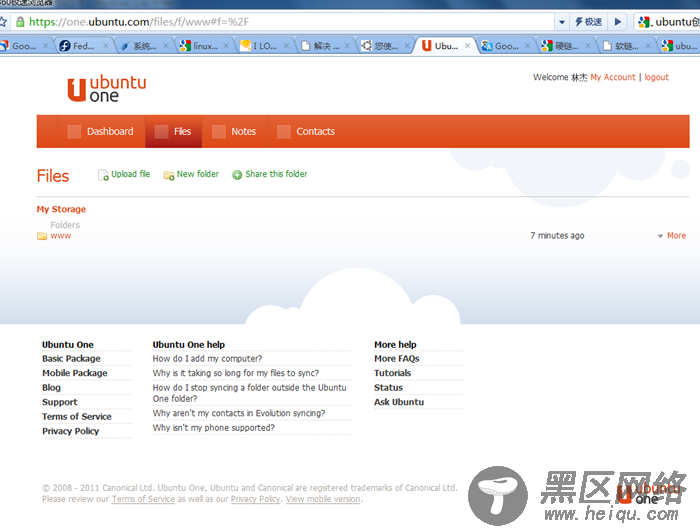Switch to the Fed... browser tab
The height and width of the screenshot is (531, 700).
pos(83,46)
